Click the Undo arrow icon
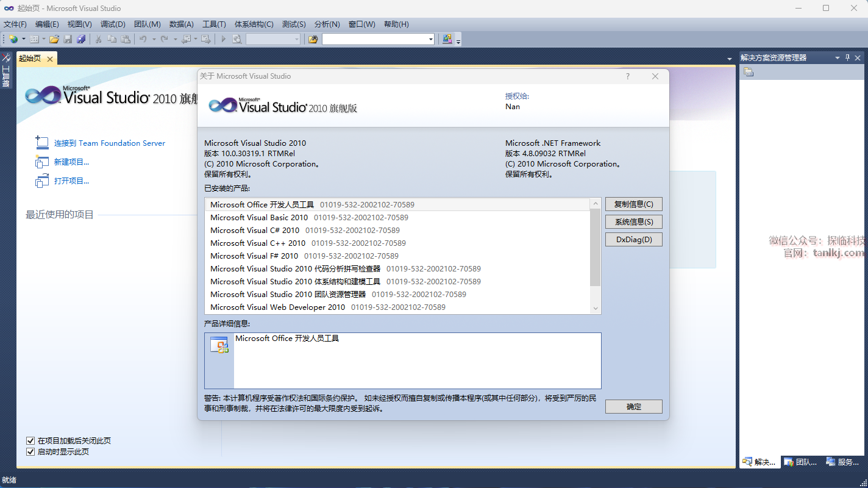Viewport: 868px width, 488px height. click(x=143, y=39)
